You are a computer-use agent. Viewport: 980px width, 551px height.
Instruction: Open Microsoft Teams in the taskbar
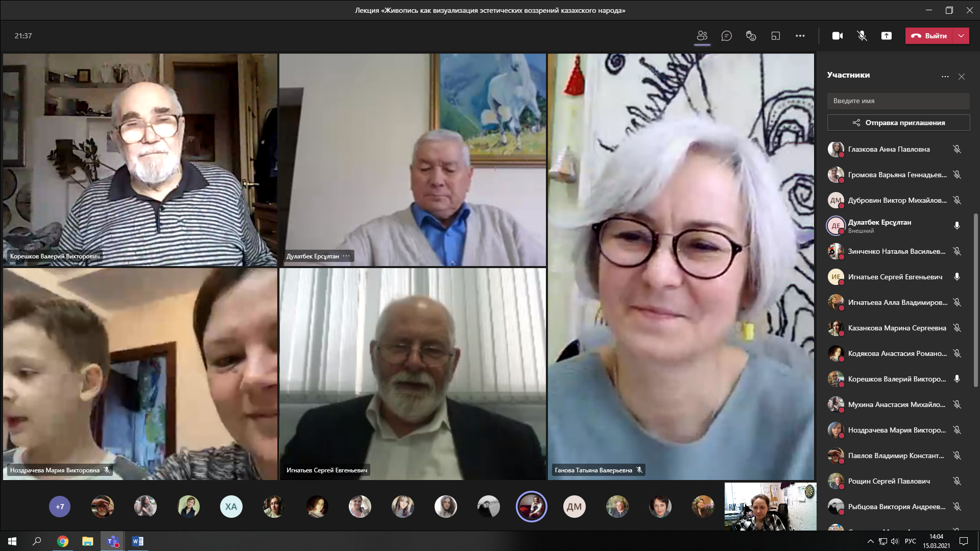click(x=113, y=541)
